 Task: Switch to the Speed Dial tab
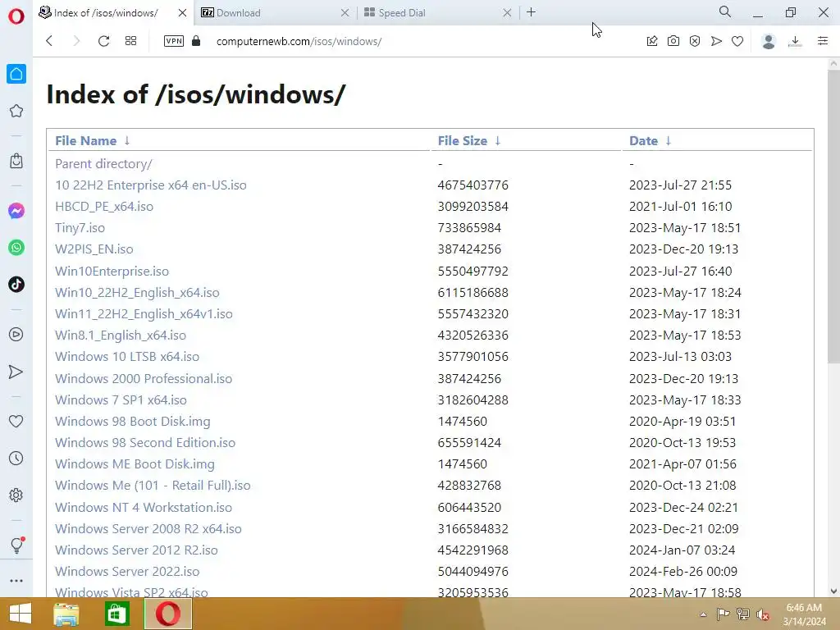[x=437, y=13]
